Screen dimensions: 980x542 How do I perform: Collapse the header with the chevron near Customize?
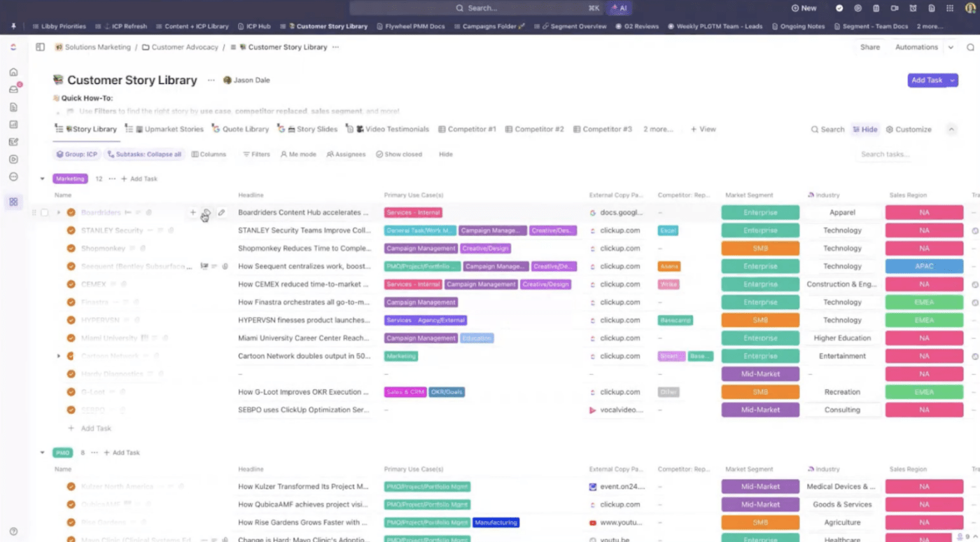coord(951,129)
